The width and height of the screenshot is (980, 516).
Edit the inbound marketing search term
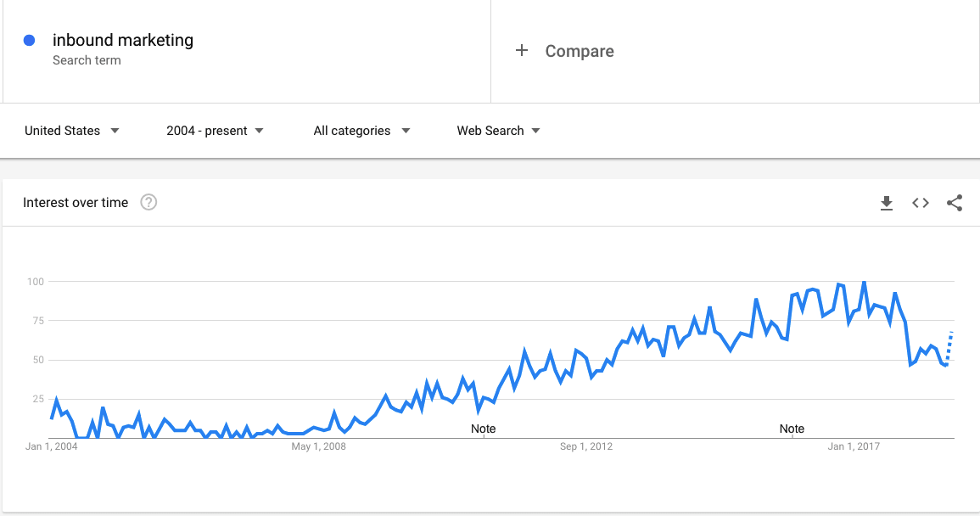pyautogui.click(x=122, y=40)
